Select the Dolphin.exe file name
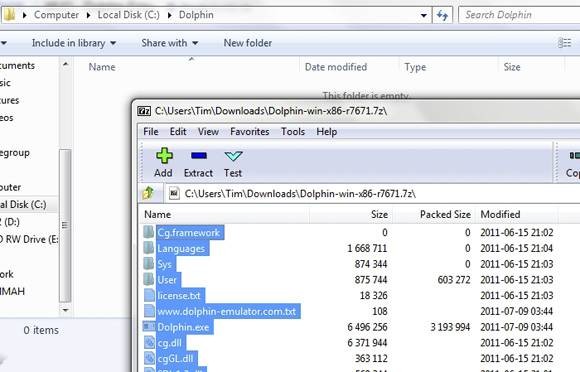Image resolution: width=580 pixels, height=372 pixels. (x=183, y=327)
